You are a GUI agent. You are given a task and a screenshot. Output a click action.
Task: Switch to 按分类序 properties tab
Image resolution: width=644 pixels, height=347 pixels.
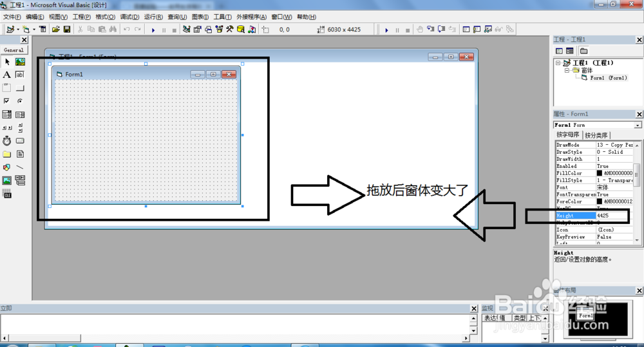596,135
